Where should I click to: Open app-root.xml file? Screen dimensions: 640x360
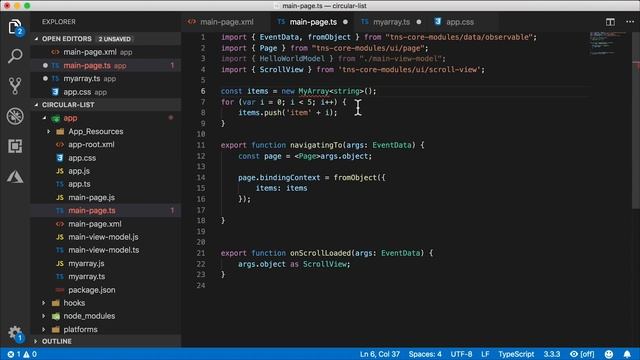click(106, 144)
